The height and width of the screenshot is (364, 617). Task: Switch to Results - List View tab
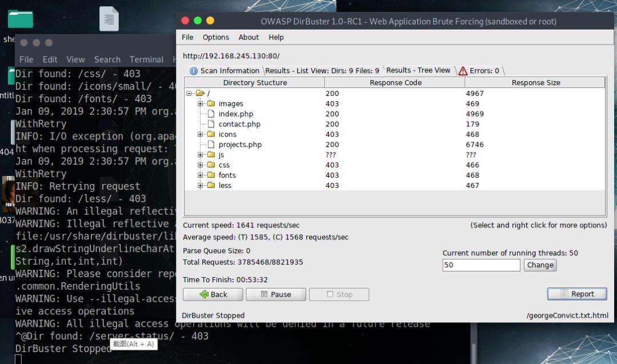322,71
